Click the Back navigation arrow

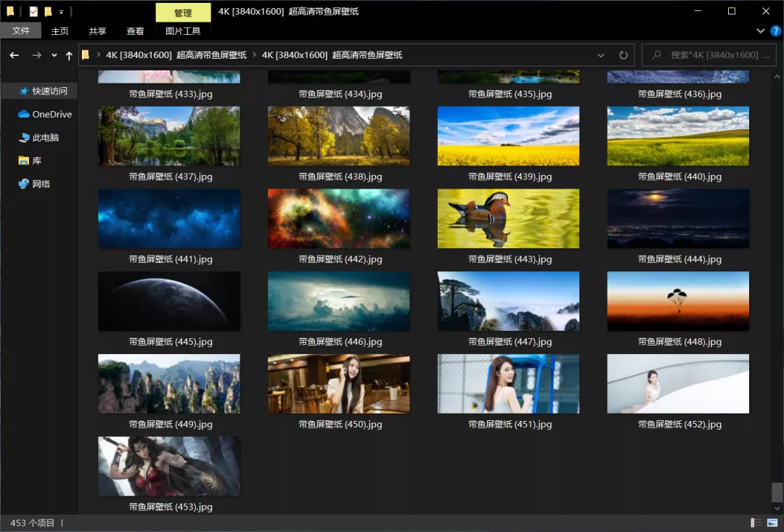coord(14,55)
